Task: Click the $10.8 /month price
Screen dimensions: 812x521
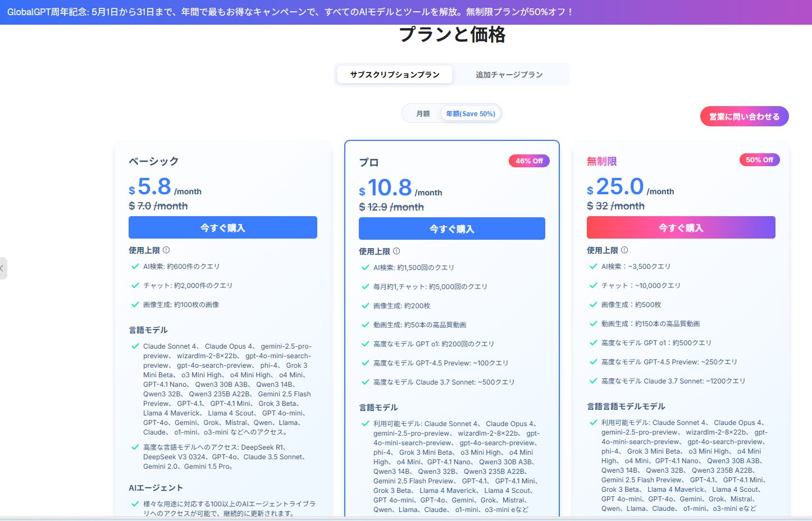Action: [400, 188]
